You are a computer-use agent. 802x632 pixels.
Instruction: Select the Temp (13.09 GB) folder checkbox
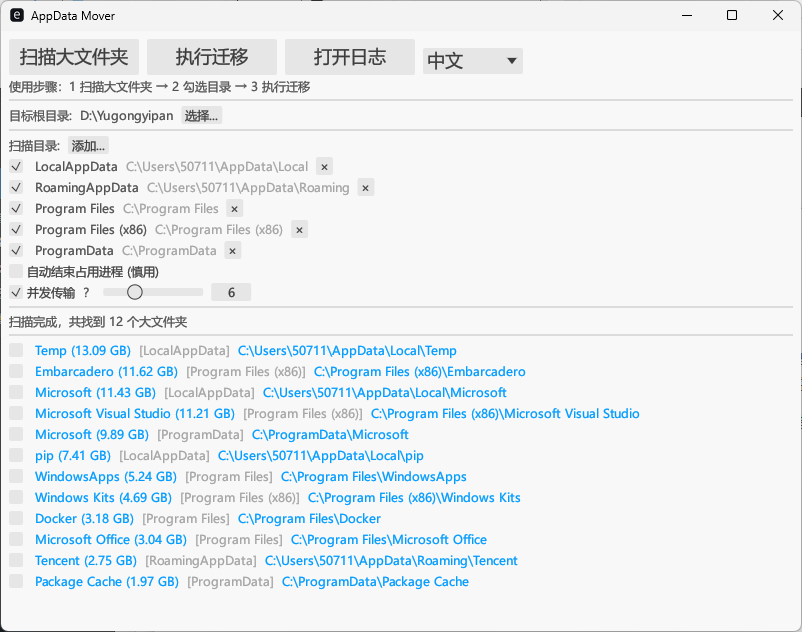coord(15,350)
